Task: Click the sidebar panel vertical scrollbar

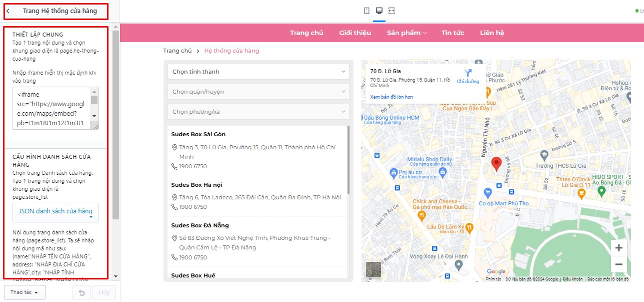Action: (115, 125)
